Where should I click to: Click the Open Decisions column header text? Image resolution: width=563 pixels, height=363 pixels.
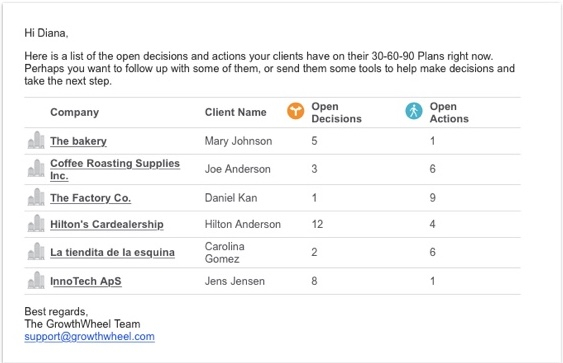point(336,112)
